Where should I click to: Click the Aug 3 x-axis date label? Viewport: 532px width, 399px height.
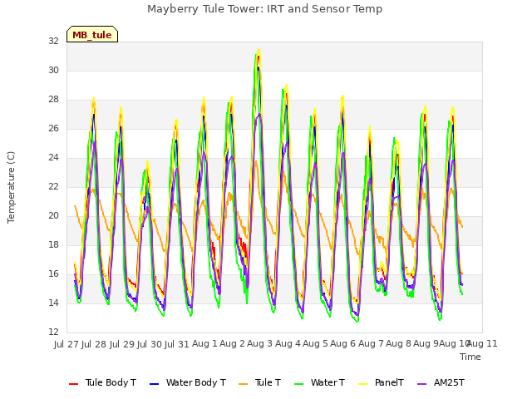260,343
